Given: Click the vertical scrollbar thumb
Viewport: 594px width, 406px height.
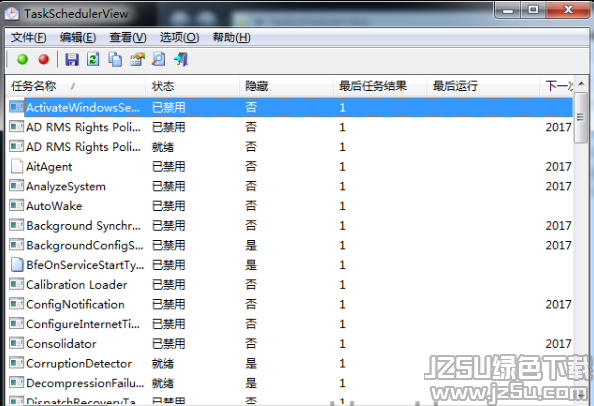Looking at the screenshot, I should 581,117.
